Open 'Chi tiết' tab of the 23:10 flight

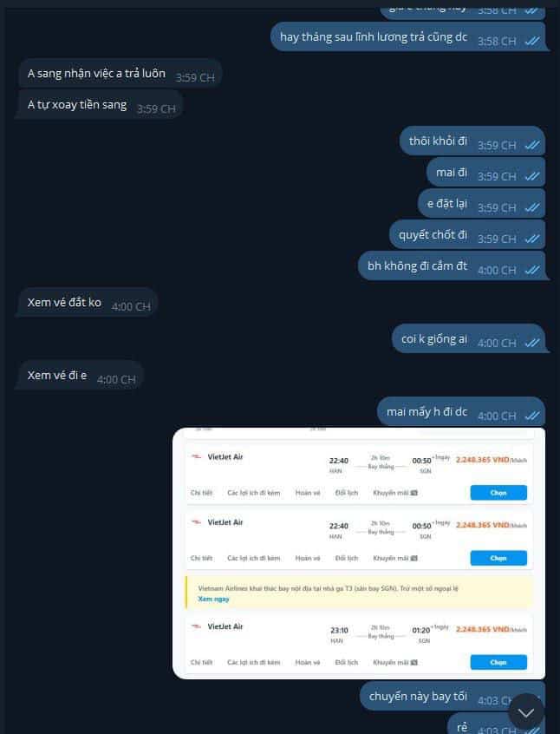(x=201, y=662)
